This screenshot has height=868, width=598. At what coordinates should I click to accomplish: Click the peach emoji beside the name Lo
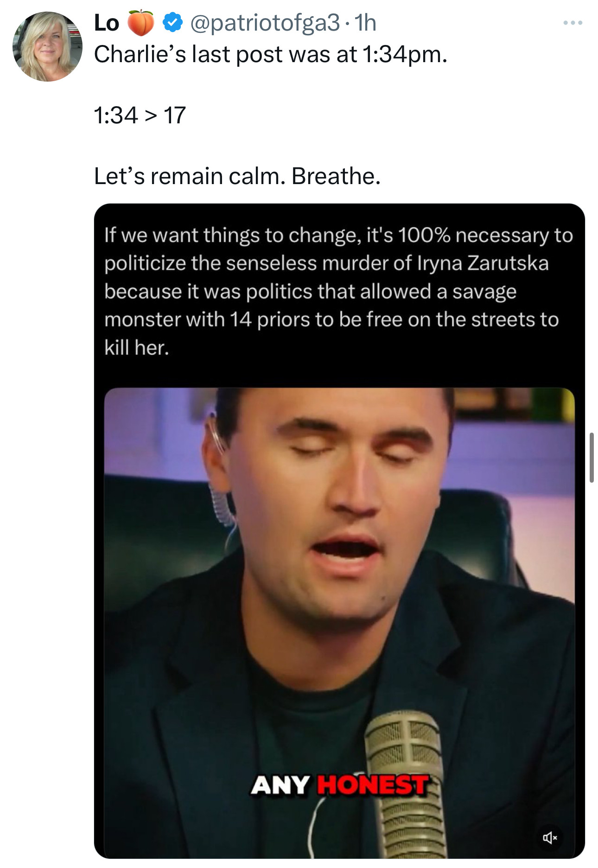pyautogui.click(x=140, y=23)
